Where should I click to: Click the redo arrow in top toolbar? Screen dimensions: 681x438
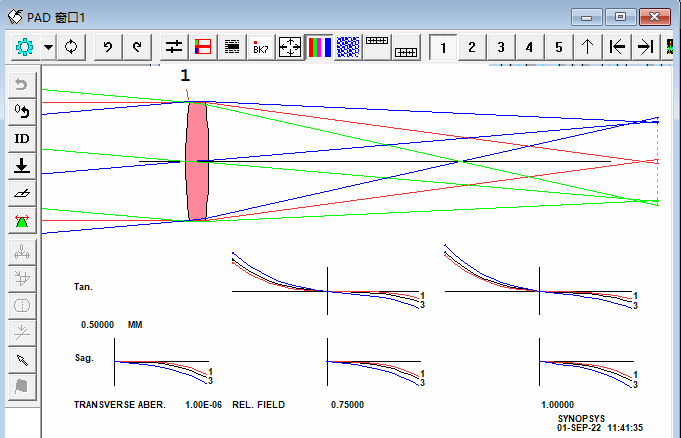click(x=137, y=47)
